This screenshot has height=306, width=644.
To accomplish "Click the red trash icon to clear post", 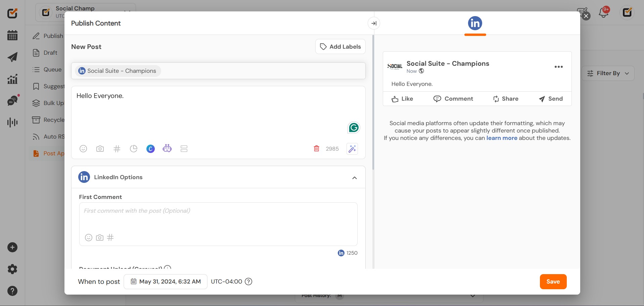I will pyautogui.click(x=316, y=149).
